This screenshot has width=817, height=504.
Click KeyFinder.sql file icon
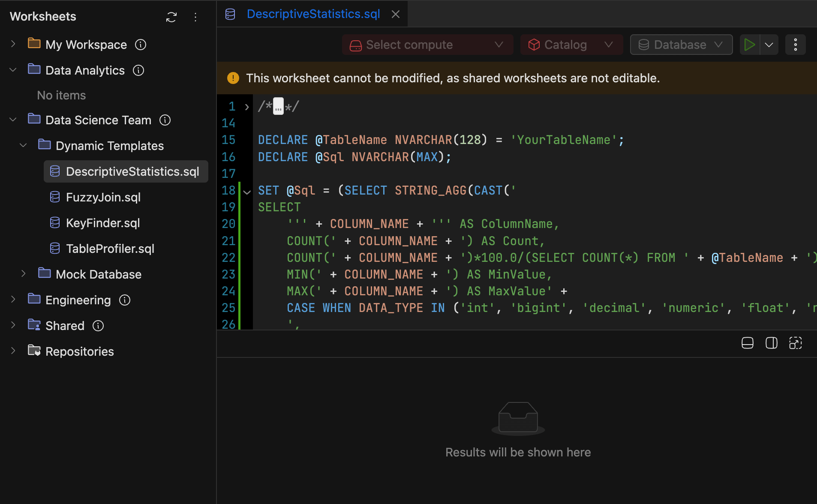55,223
